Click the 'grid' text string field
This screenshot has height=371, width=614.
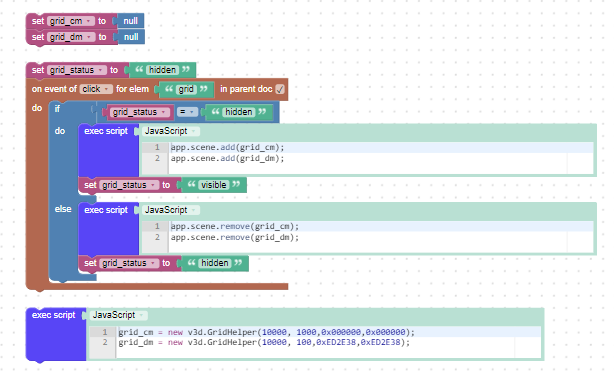[186, 89]
